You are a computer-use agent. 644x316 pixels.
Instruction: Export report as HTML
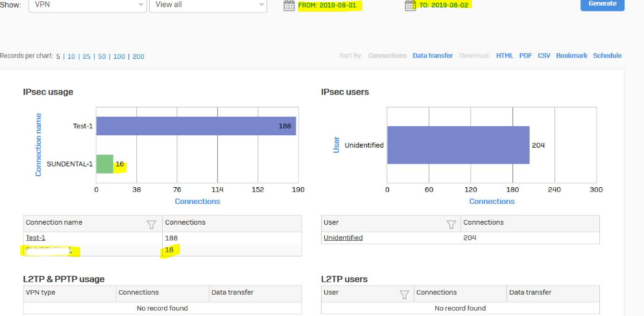point(505,56)
